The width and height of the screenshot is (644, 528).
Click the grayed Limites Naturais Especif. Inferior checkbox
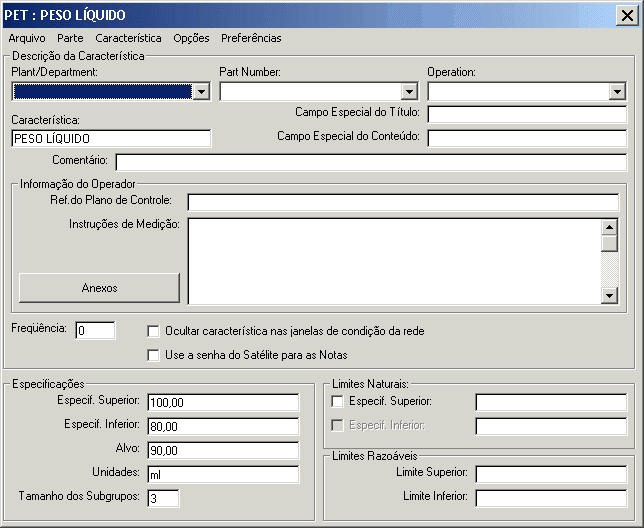(337, 425)
